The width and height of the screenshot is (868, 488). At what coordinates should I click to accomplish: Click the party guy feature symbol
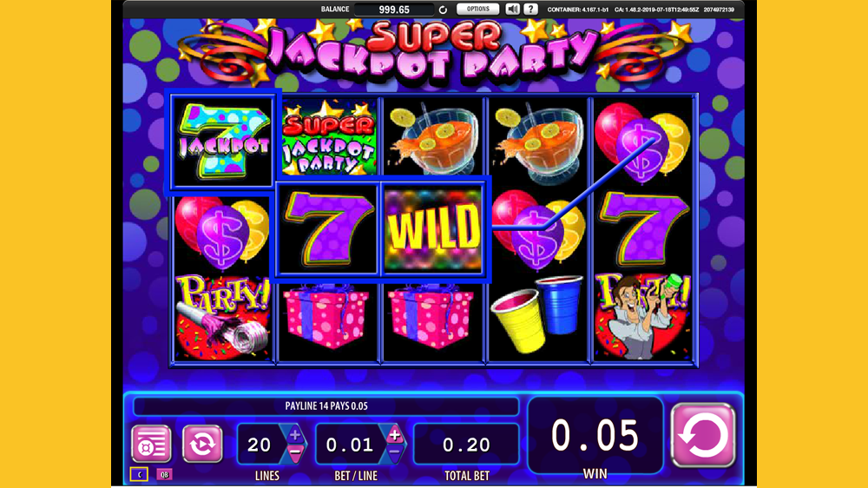(x=642, y=317)
